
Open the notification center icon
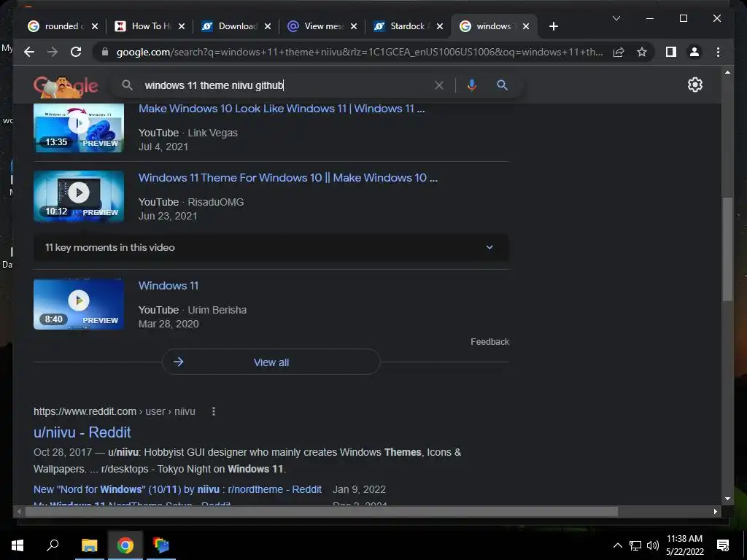[723, 545]
